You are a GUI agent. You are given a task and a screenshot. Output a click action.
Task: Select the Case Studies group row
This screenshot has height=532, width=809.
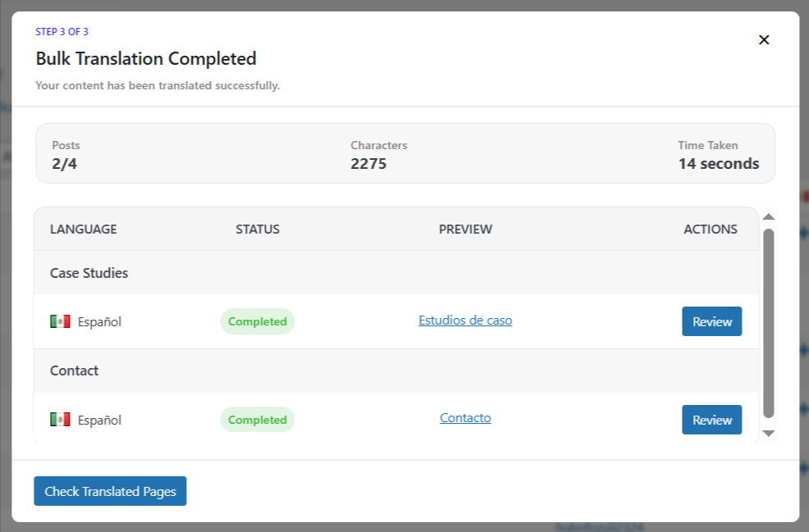[x=89, y=273]
